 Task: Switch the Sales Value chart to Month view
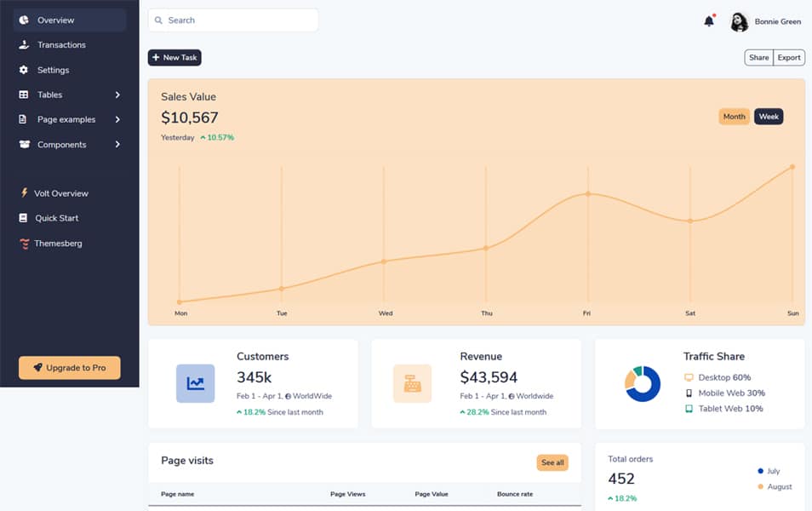coord(734,117)
